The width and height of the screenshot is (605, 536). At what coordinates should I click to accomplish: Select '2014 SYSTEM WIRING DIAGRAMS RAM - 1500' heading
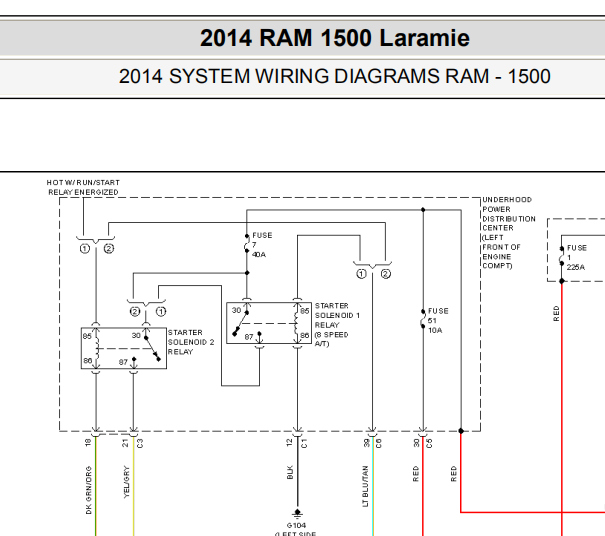(x=334, y=76)
